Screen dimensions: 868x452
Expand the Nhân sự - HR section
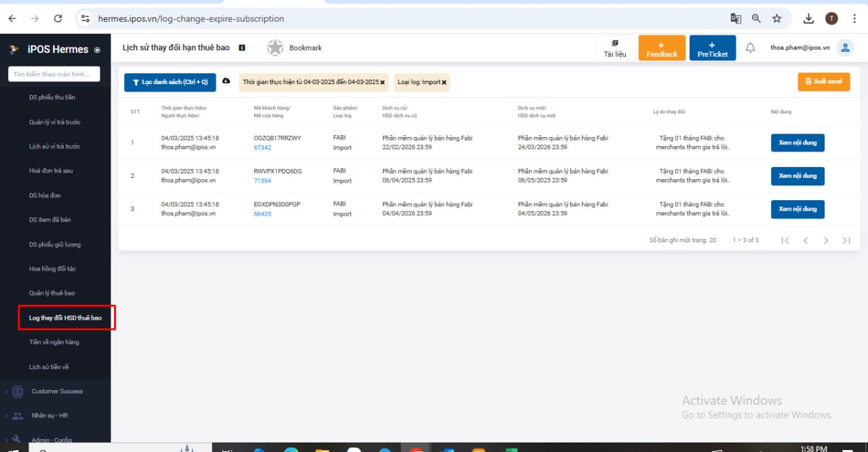click(6, 415)
